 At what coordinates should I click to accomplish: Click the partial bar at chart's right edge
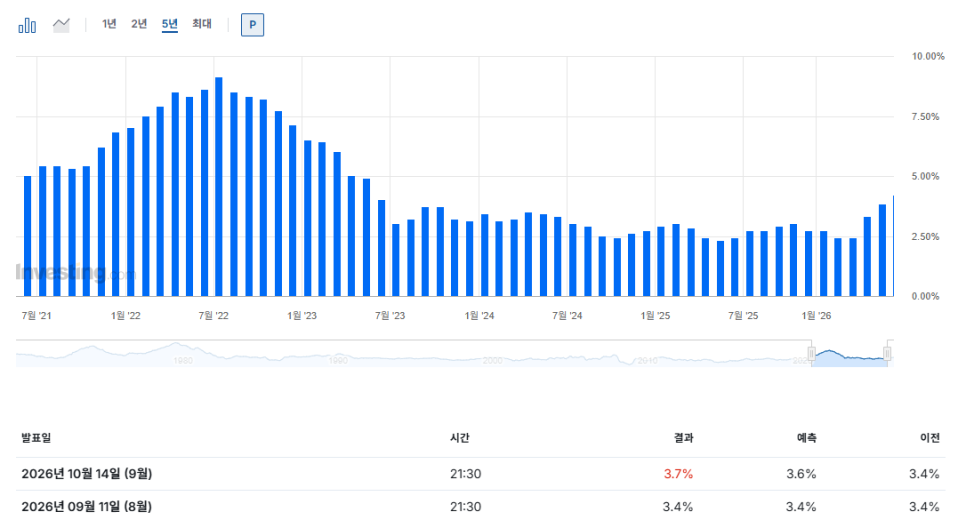[x=893, y=246]
